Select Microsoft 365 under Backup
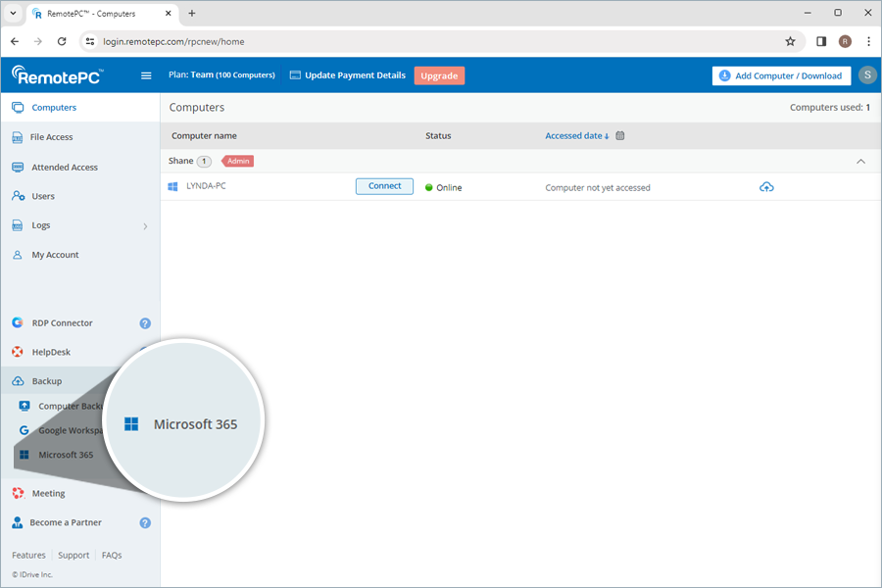 [65, 455]
